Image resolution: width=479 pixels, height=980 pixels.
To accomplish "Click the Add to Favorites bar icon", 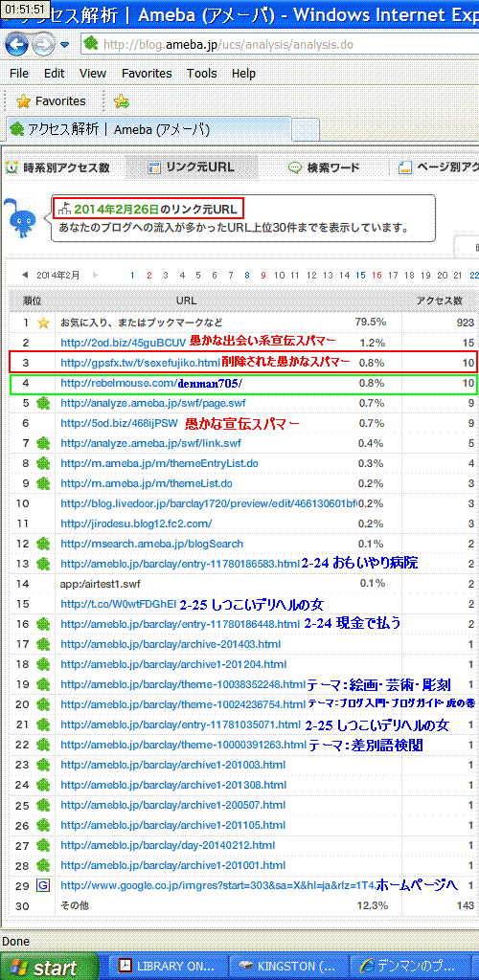I will click(x=122, y=101).
